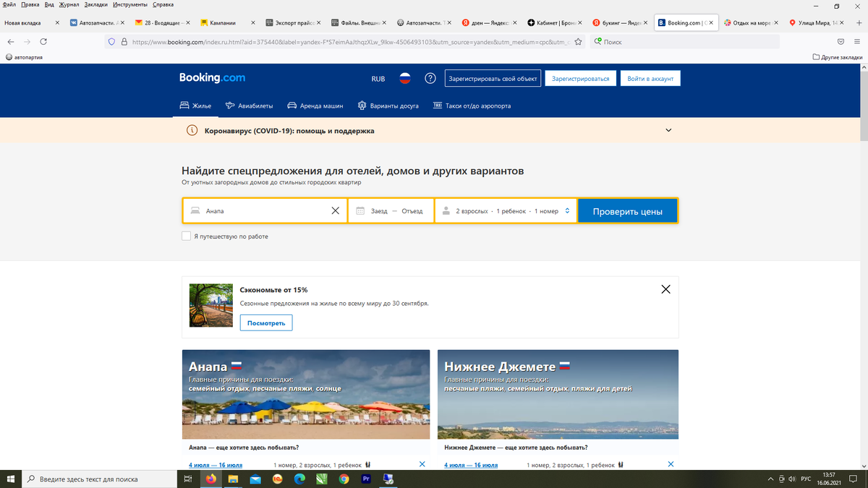Screen dimensions: 868x488
Task: Go to Варианты досуга tab
Action: pyautogui.click(x=388, y=106)
